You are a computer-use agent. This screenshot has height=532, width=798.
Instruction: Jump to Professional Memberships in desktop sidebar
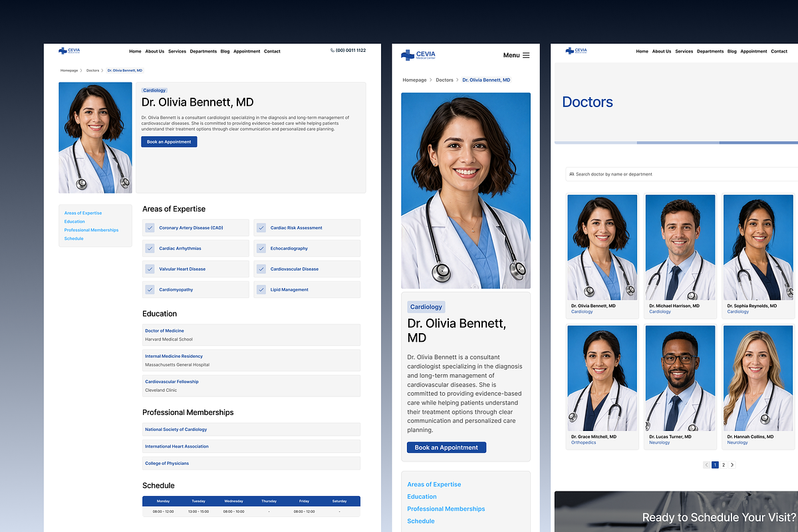91,230
